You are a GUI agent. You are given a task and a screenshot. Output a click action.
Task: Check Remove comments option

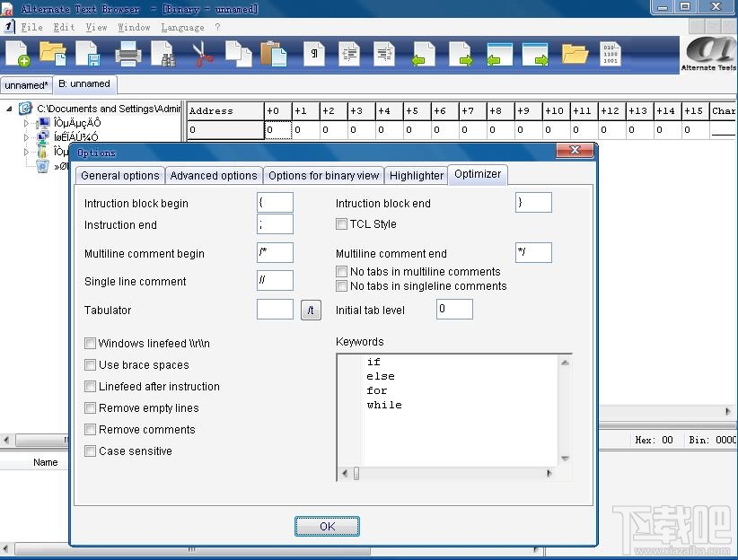click(x=90, y=429)
